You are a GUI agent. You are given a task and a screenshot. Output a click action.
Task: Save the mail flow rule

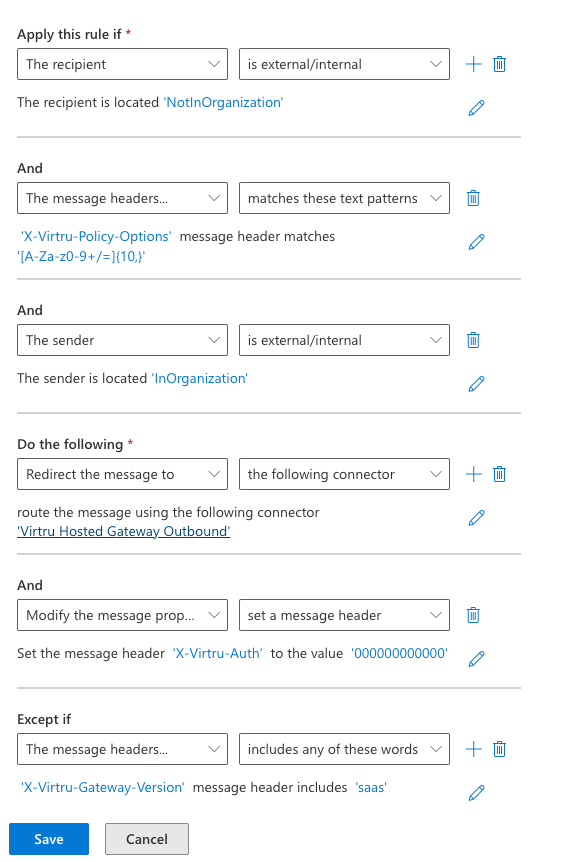coord(49,839)
